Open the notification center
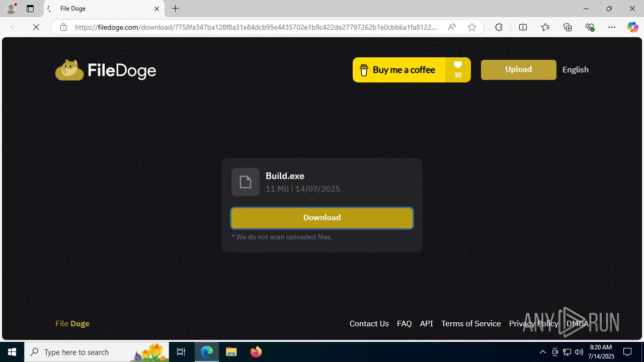This screenshot has width=644, height=362. 628,352
